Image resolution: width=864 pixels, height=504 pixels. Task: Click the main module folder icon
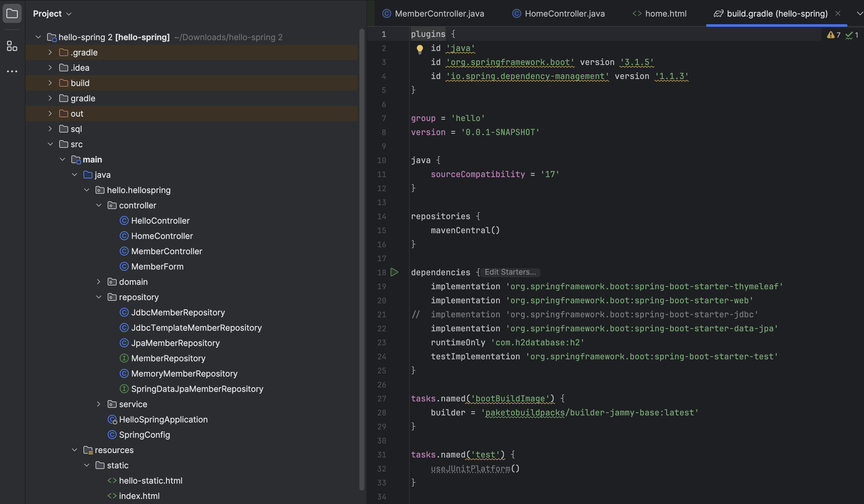pos(76,159)
